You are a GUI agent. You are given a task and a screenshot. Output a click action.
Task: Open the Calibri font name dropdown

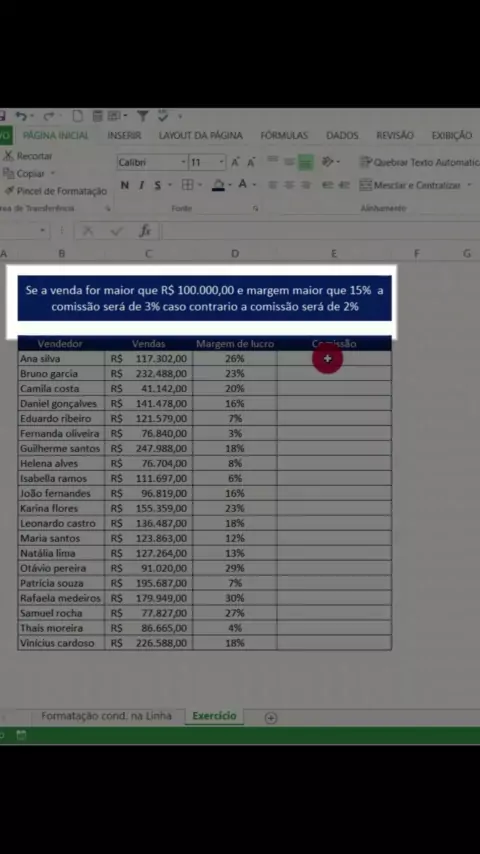[152, 162]
